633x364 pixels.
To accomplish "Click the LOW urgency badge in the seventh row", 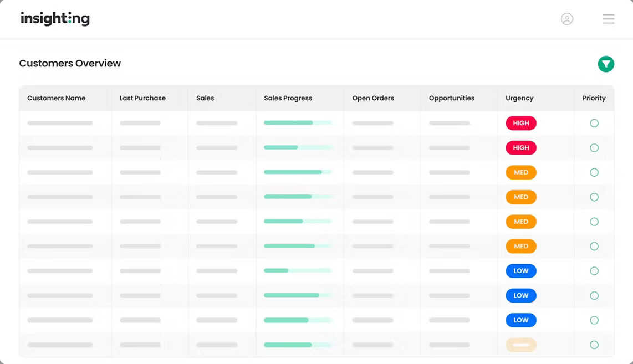I will [x=520, y=271].
